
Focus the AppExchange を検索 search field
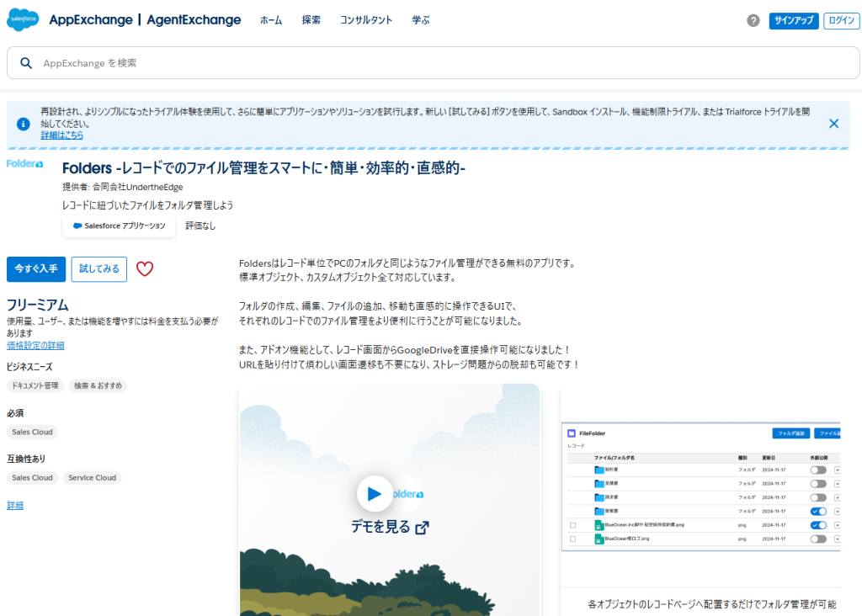click(434, 63)
